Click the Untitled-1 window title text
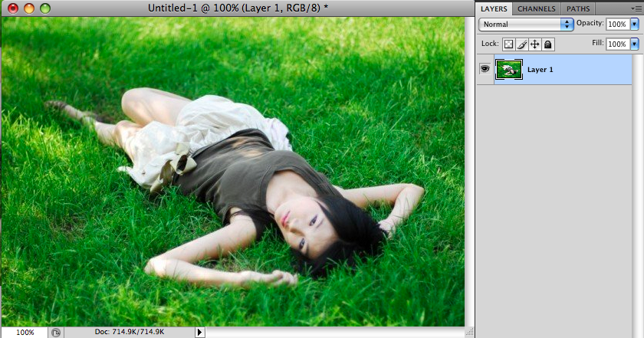The image size is (644, 338). (x=238, y=8)
